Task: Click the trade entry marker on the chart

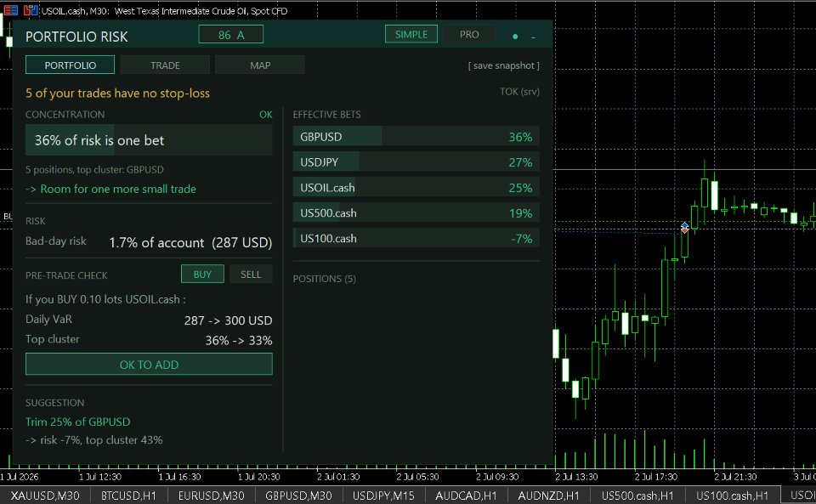Action: click(x=684, y=227)
